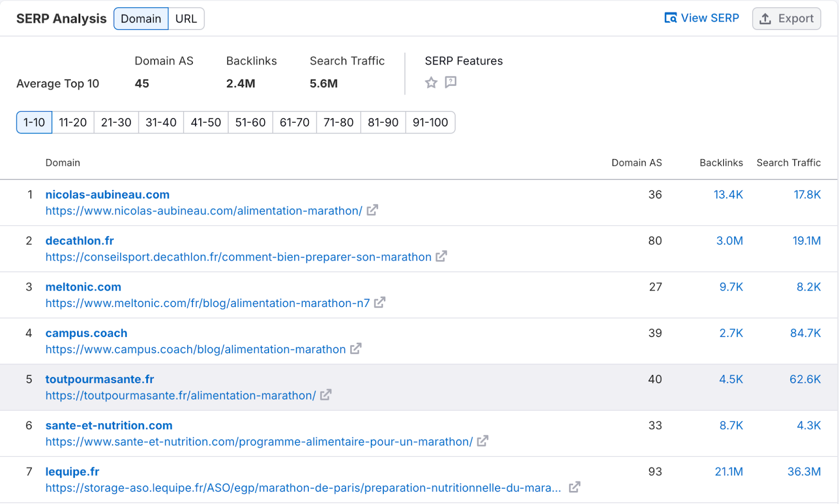Select the 81-90 results range
The height and width of the screenshot is (504, 839).
click(x=383, y=123)
